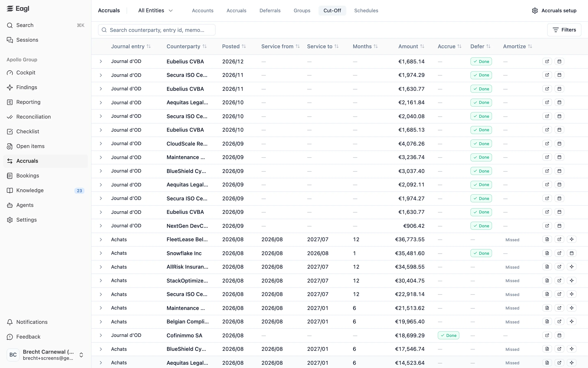The height and width of the screenshot is (368, 588).
Task: Switch to the Schedules tab
Action: coord(366,10)
